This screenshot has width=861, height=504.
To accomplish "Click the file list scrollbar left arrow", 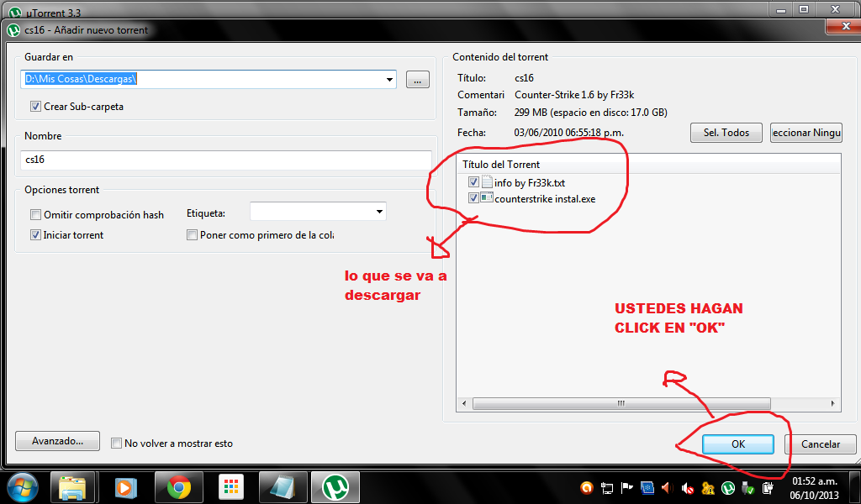I will click(x=464, y=404).
